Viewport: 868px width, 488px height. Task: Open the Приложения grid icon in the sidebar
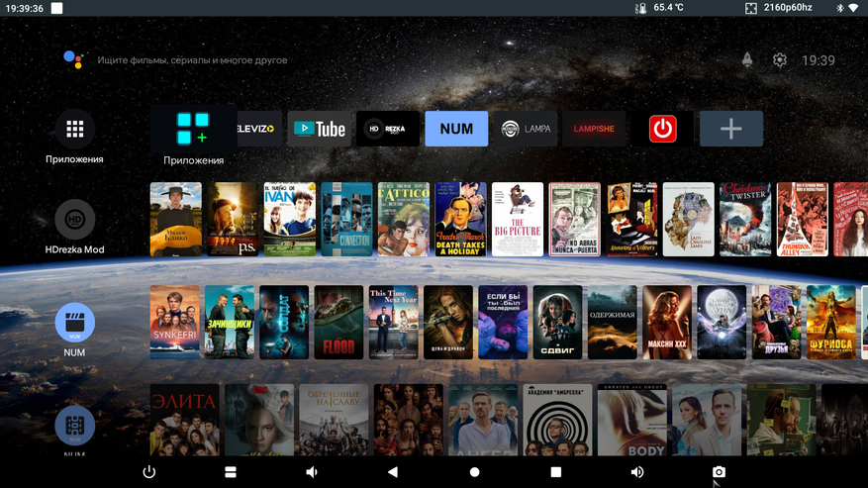75,129
